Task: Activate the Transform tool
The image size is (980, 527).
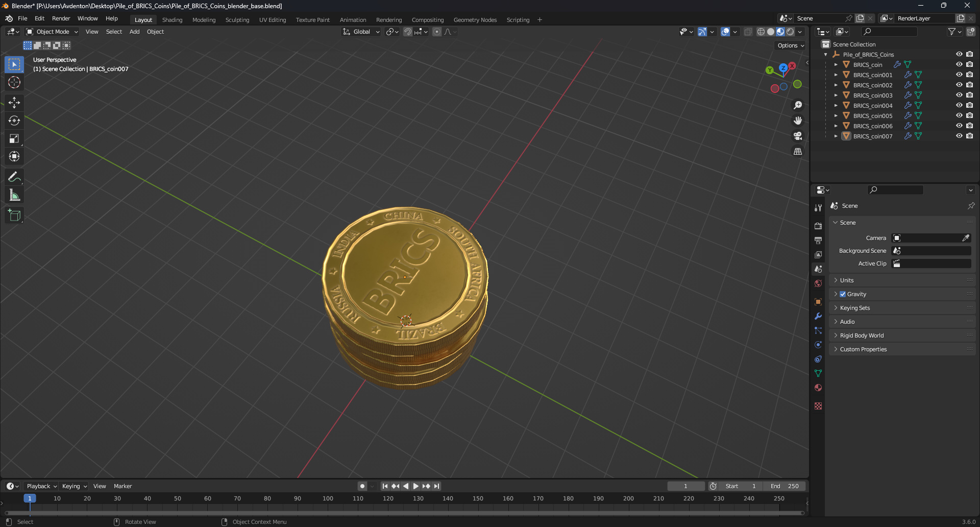Action: (14, 156)
